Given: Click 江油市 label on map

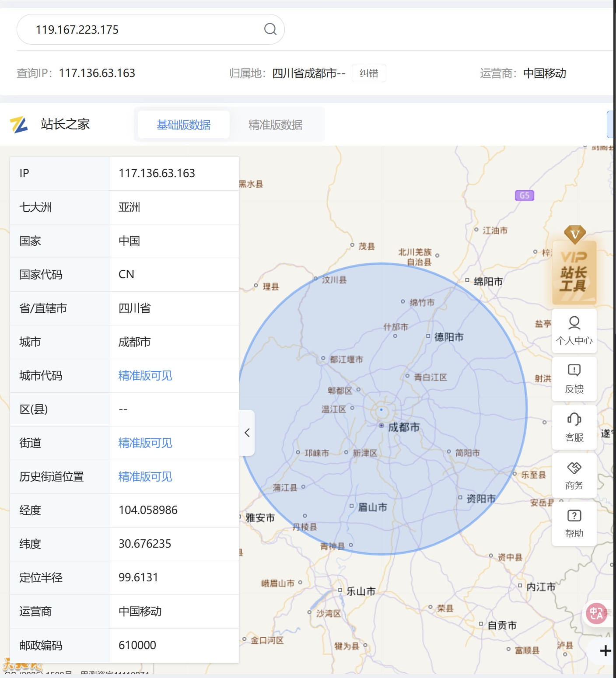Looking at the screenshot, I should click(495, 230).
